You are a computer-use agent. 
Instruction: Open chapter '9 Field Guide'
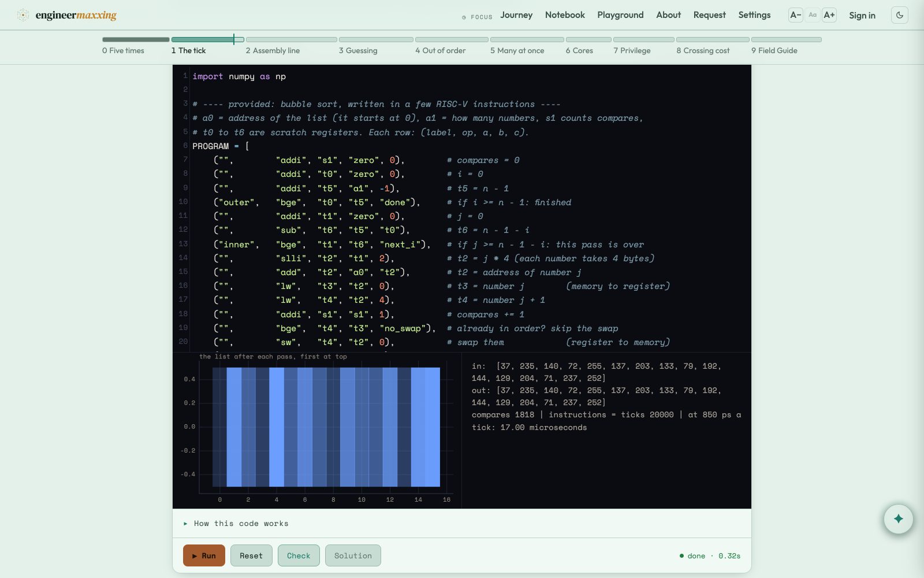tap(774, 51)
